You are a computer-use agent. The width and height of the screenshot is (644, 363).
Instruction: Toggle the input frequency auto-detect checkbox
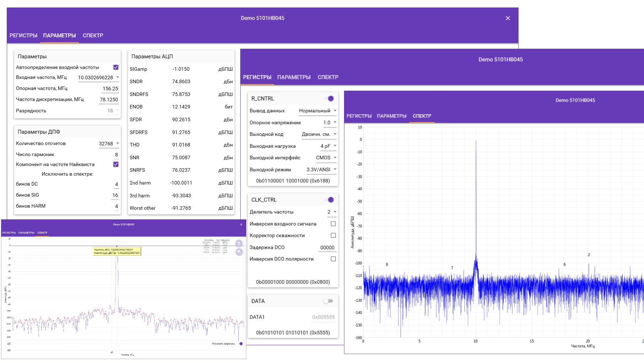point(116,67)
